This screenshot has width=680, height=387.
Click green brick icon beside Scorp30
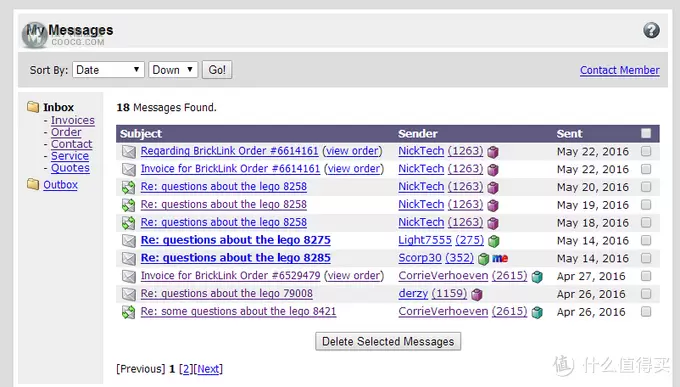coord(483,259)
